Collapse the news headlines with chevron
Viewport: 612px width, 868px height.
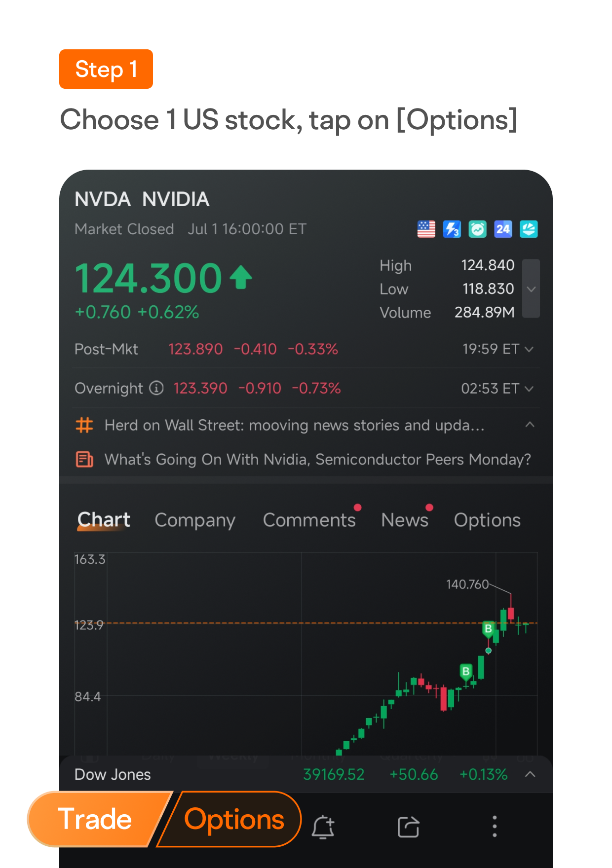point(530,425)
